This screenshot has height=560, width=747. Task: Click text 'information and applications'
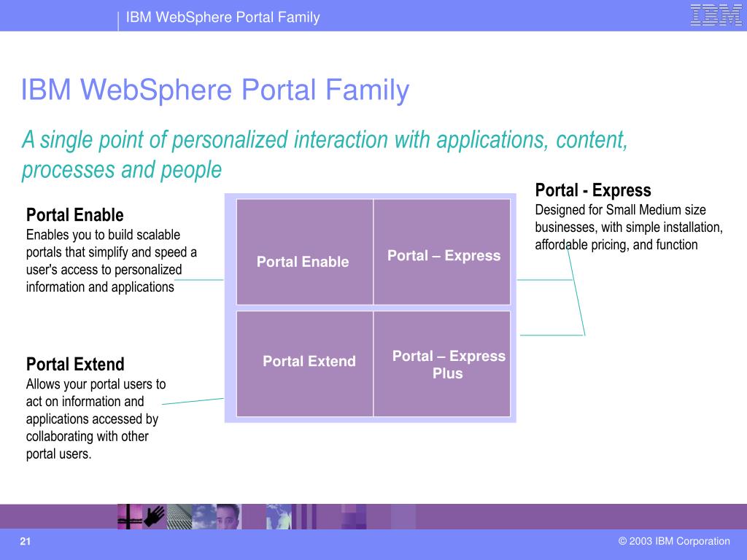[100, 287]
